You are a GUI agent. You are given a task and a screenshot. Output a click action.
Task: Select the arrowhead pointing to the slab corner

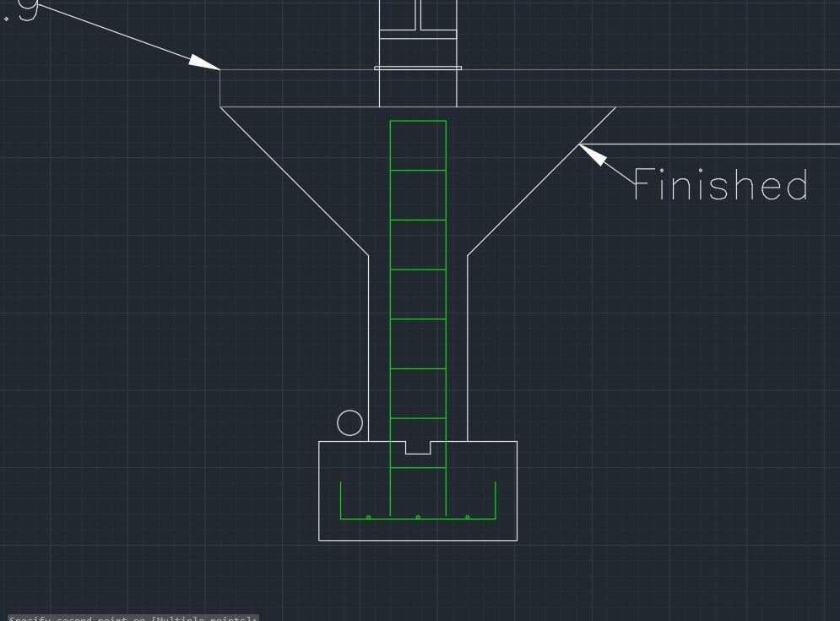tap(204, 61)
